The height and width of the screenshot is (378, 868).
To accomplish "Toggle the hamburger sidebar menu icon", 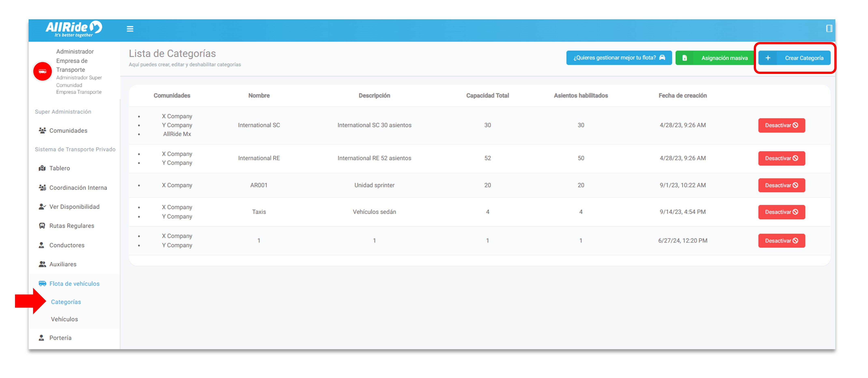I will pyautogui.click(x=130, y=29).
